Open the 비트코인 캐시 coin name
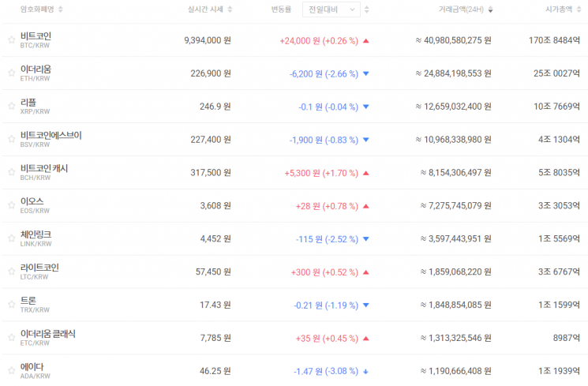Viewport: 588px width, 386px height. click(44, 168)
